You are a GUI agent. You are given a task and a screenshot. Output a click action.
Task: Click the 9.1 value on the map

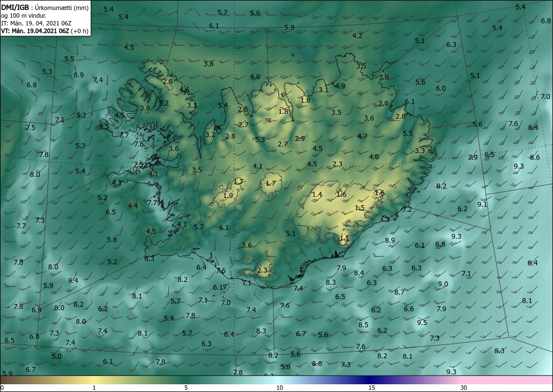click(x=482, y=204)
